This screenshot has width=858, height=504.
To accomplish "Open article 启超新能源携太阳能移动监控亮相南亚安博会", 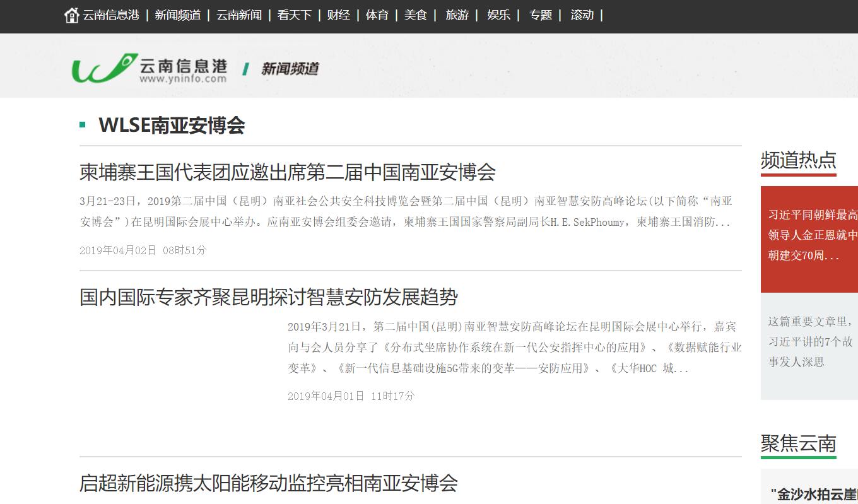I will coord(269,483).
